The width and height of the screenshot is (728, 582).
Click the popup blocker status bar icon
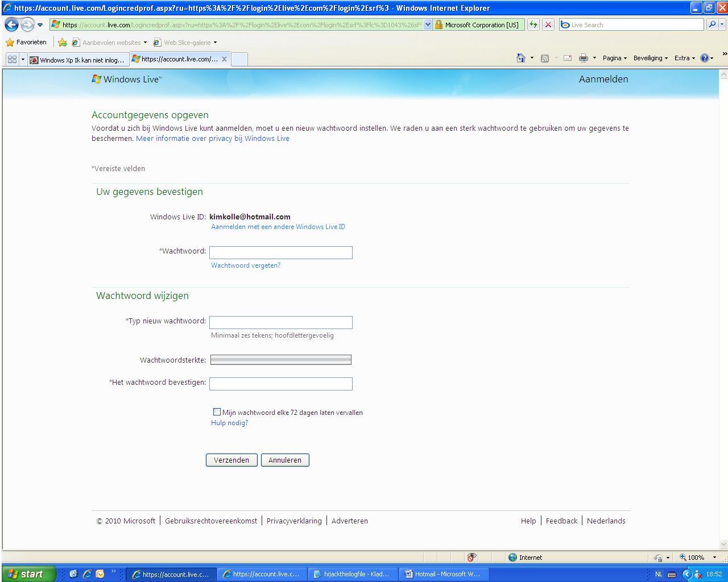[x=471, y=558]
